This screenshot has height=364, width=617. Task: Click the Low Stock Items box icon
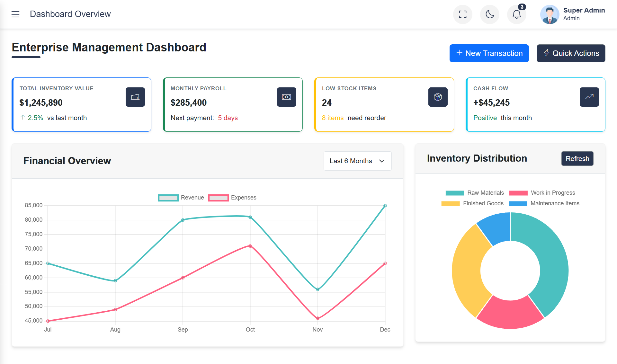coord(438,97)
